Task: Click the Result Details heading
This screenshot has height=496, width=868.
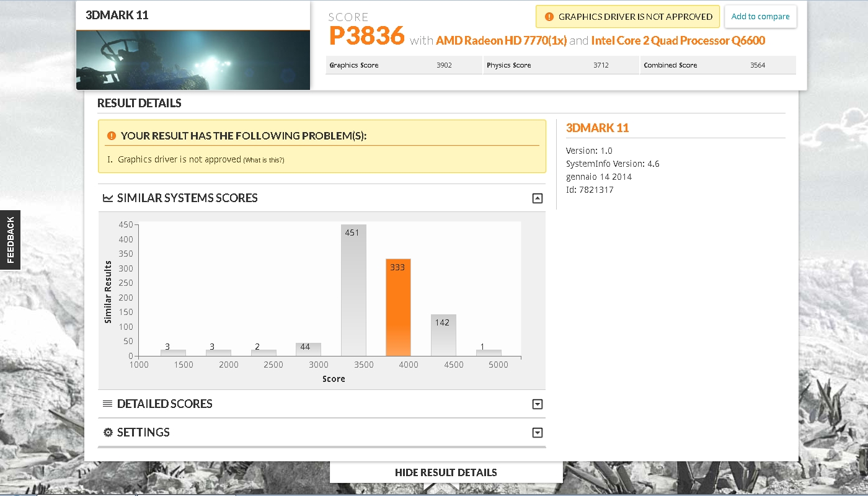Action: pyautogui.click(x=139, y=103)
